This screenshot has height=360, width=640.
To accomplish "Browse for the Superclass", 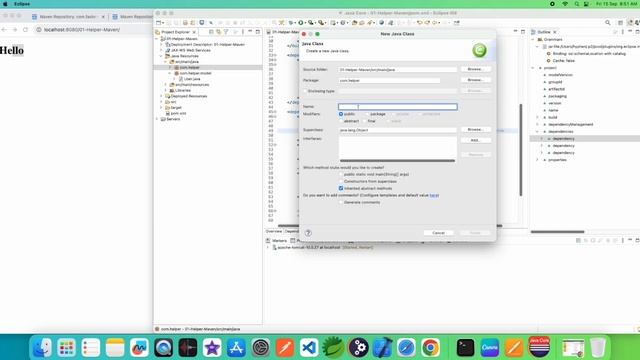I will click(x=476, y=129).
